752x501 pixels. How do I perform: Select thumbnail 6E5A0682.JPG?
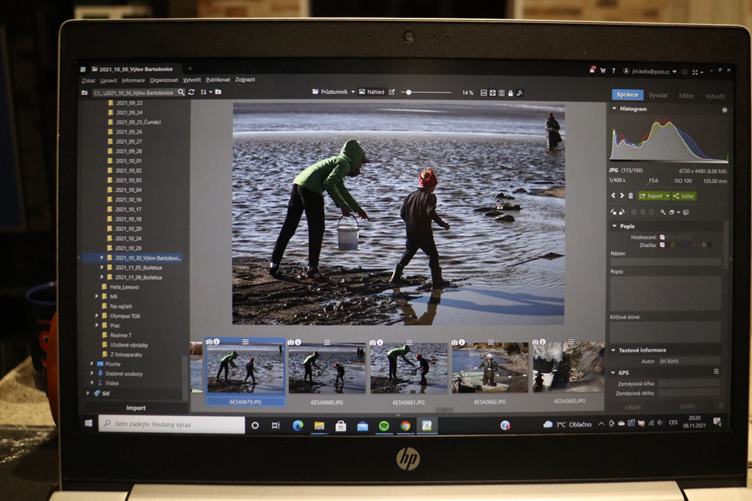[490, 372]
